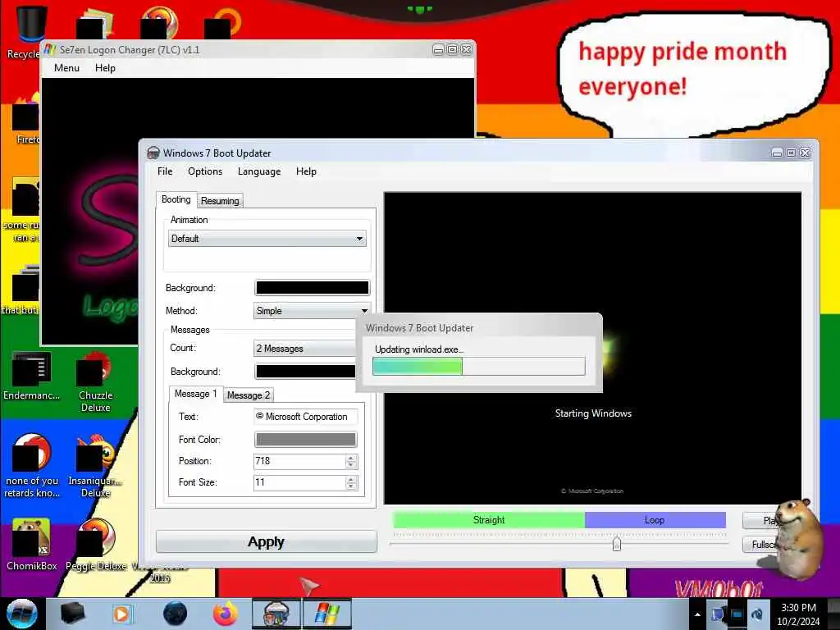Click the boot animation preview screen

point(592,348)
